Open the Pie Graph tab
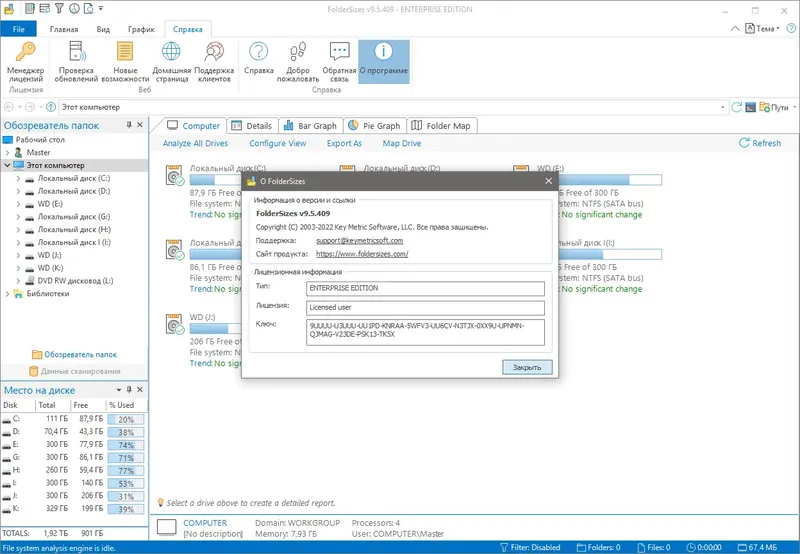The image size is (800, 554). [x=374, y=125]
